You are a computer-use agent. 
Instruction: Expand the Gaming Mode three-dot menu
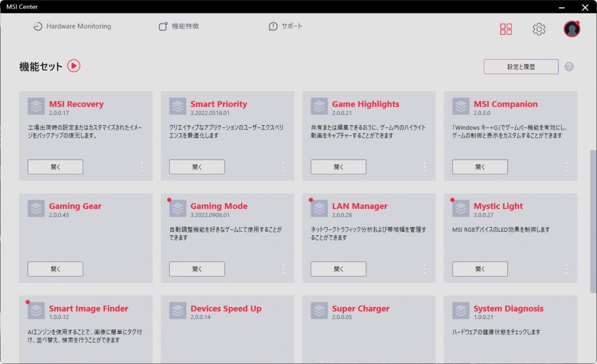(283, 268)
